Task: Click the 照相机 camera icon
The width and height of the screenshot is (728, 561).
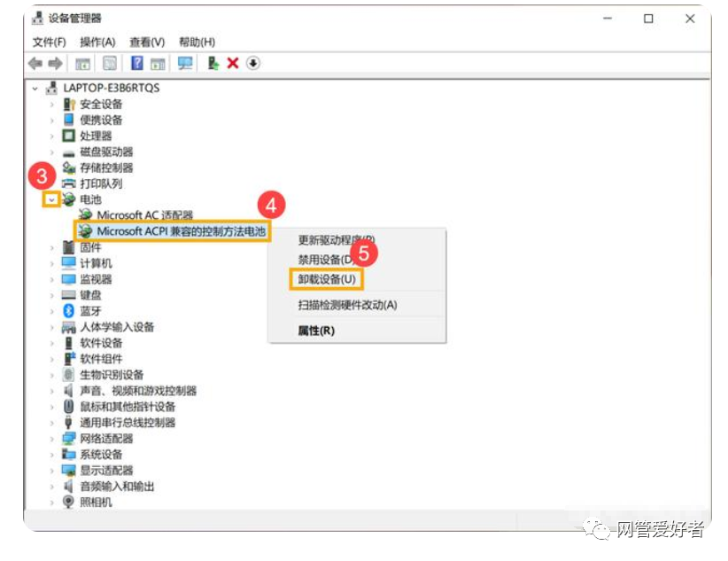Action: pos(68,502)
